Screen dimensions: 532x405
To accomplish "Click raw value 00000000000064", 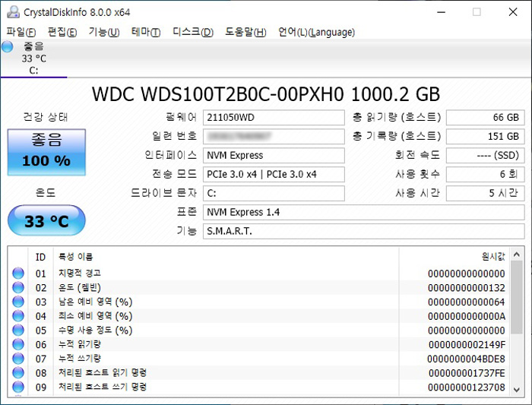I will point(466,302).
